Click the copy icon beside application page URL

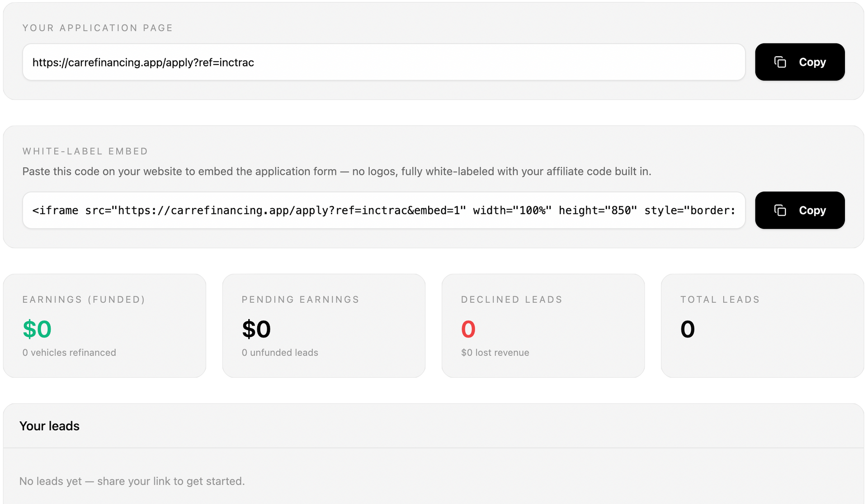pyautogui.click(x=780, y=62)
